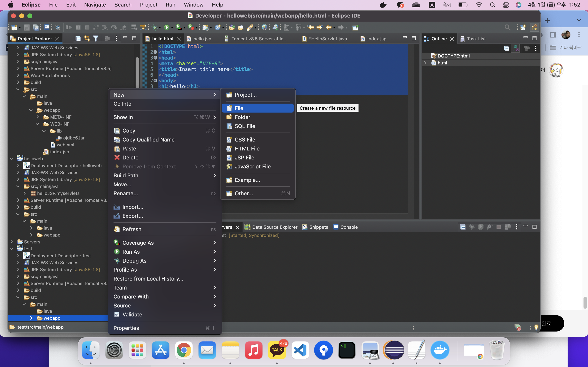Click the green Run button in toolbar
This screenshot has height=367, width=588.
(x=166, y=28)
